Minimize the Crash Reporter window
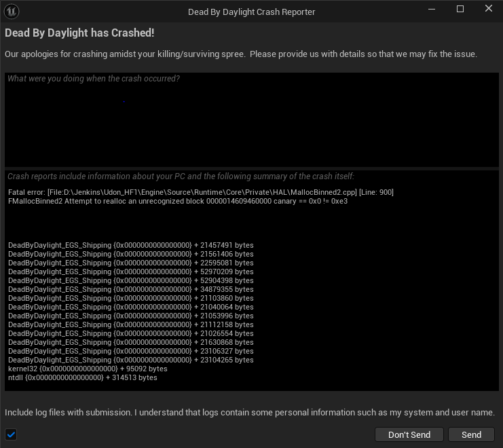The image size is (503, 448). tap(432, 9)
